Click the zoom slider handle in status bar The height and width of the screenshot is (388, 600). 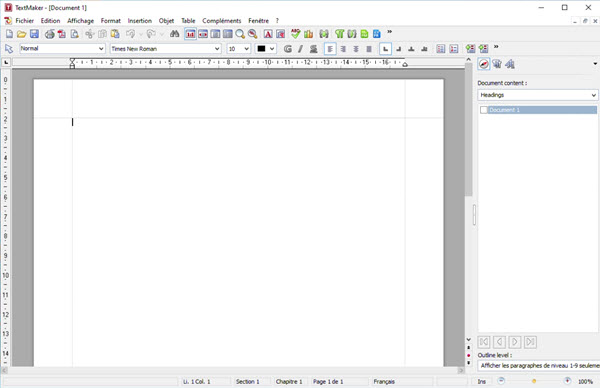coord(534,381)
